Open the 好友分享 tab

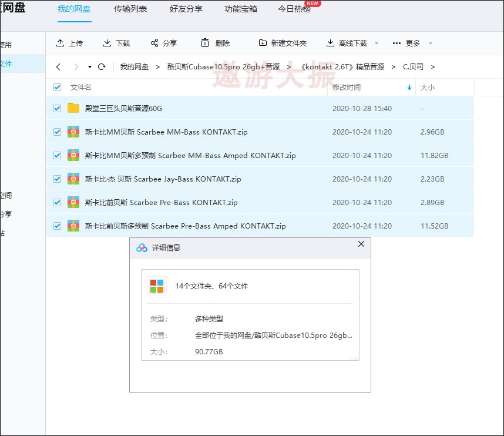(186, 9)
